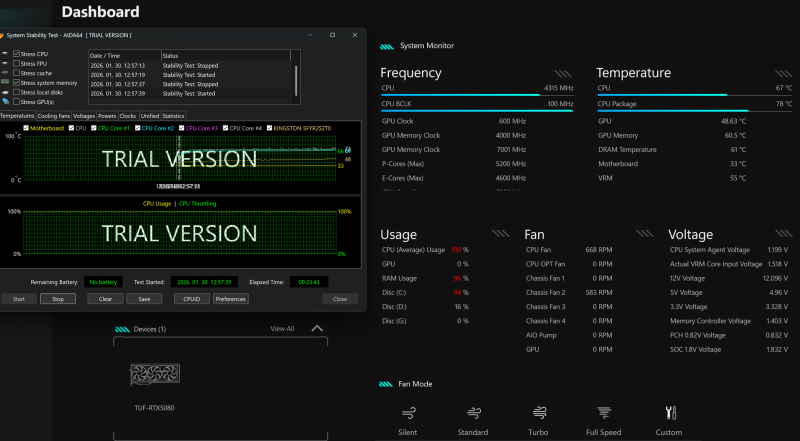This screenshot has height=441, width=800.
Task: Open CPUID panel
Action: (192, 299)
